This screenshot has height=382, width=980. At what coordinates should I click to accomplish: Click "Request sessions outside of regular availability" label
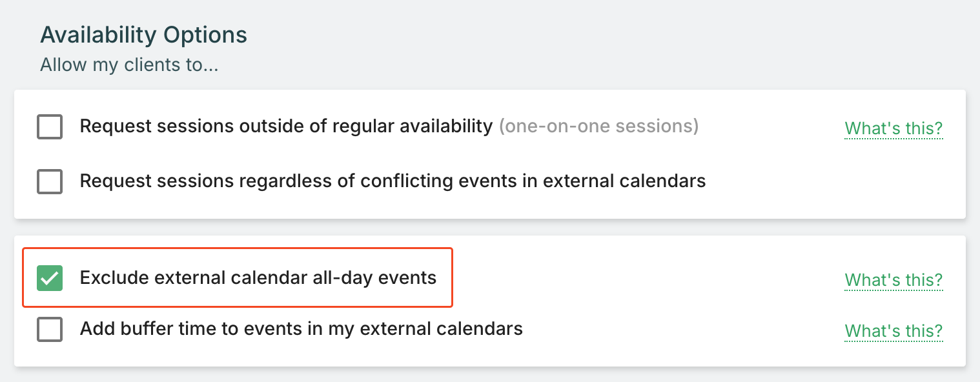coord(285,126)
